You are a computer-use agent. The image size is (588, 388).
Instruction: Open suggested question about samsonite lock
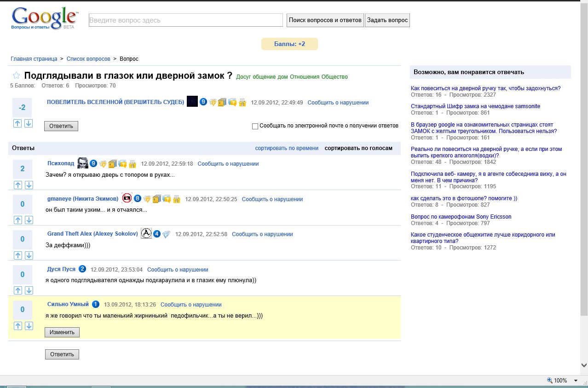[x=476, y=106]
